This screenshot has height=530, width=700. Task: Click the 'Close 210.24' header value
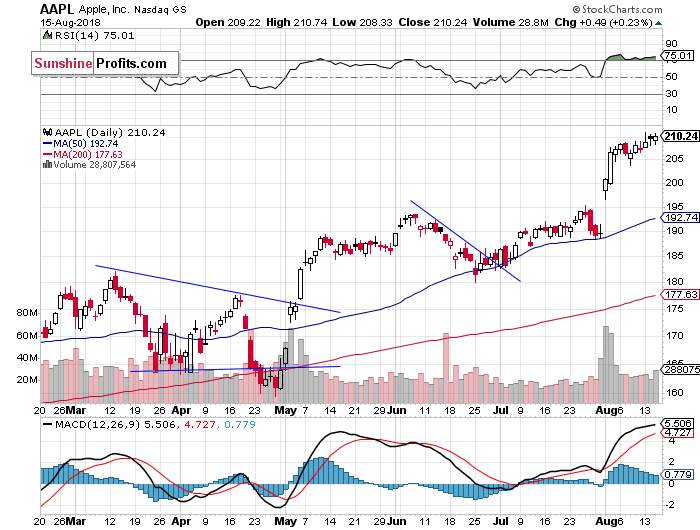click(x=433, y=22)
